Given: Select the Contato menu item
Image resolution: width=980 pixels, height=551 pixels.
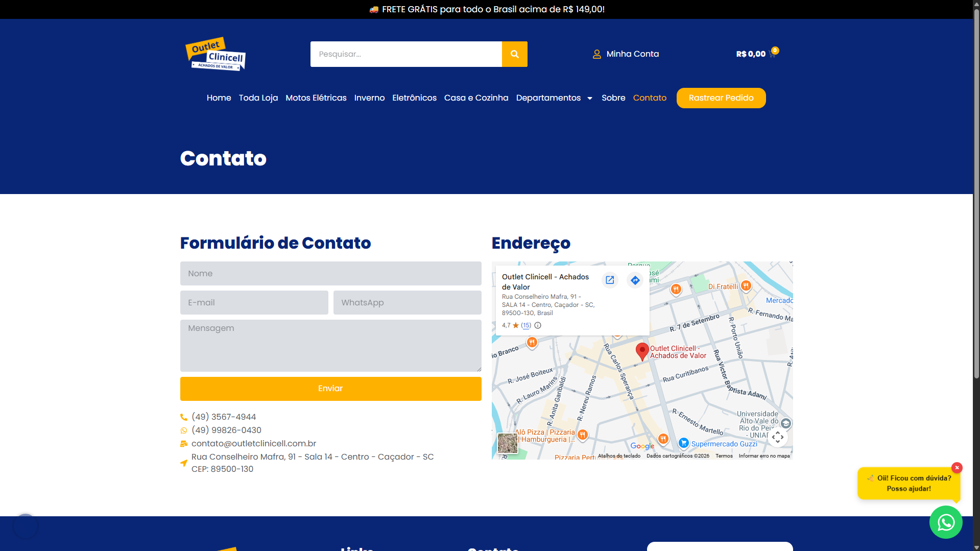Looking at the screenshot, I should click(650, 98).
